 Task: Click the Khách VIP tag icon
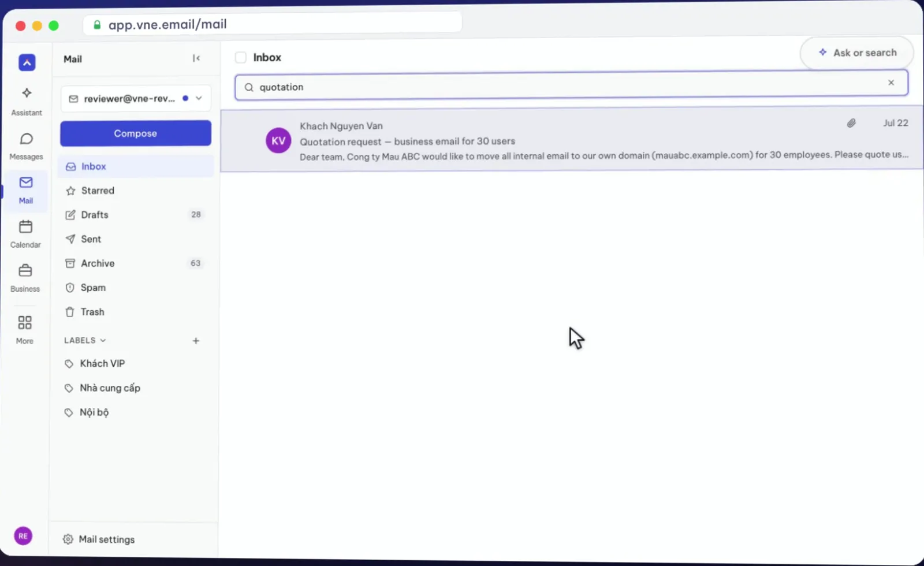[69, 364]
